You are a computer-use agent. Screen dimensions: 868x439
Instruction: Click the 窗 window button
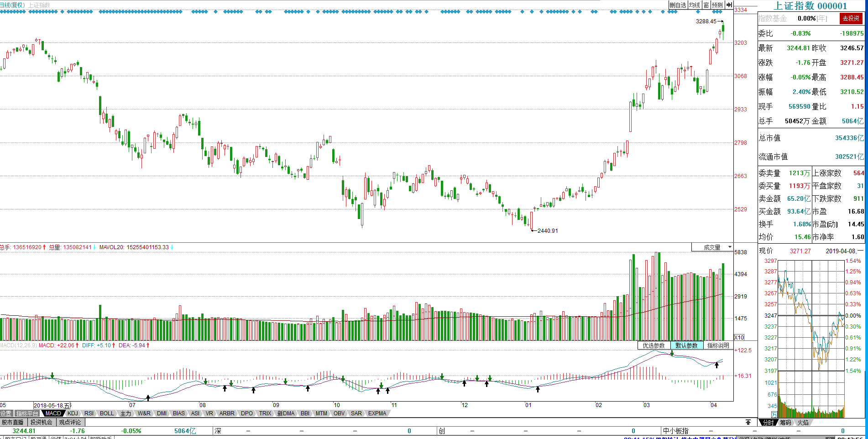[x=706, y=5]
